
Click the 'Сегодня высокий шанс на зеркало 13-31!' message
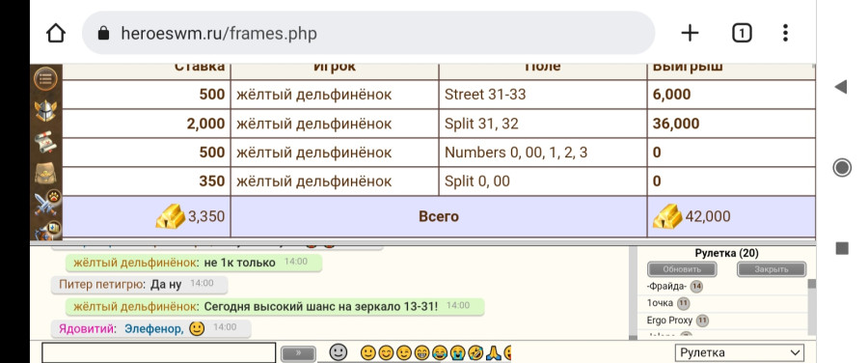tap(320, 306)
